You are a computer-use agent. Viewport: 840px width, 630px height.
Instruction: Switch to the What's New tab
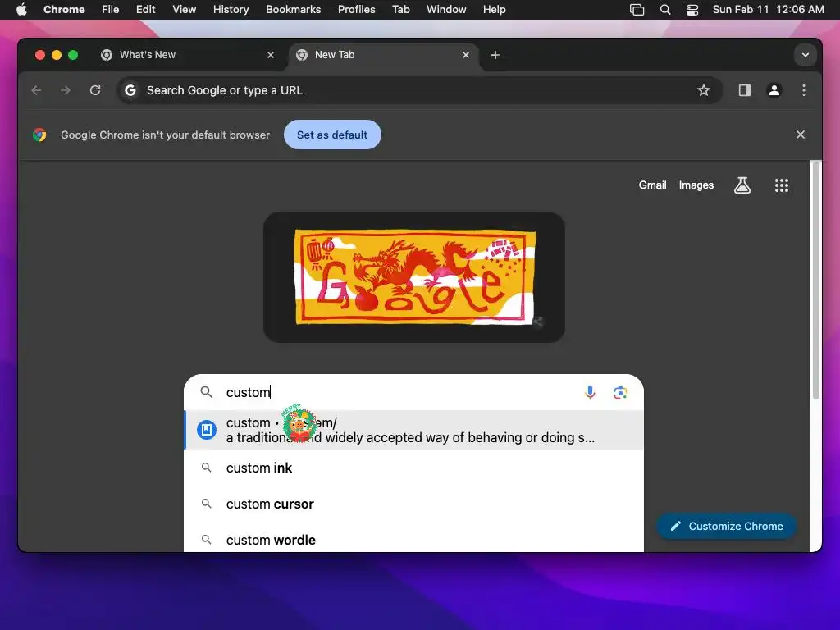click(x=188, y=55)
